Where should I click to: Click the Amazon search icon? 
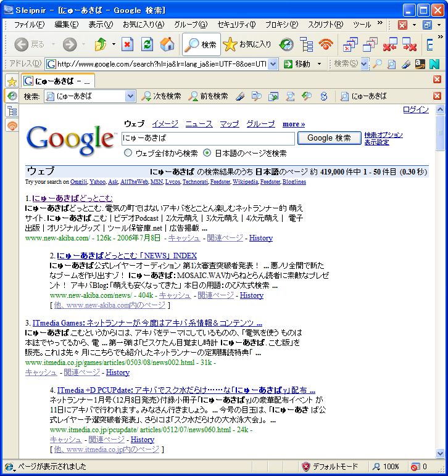click(420, 64)
